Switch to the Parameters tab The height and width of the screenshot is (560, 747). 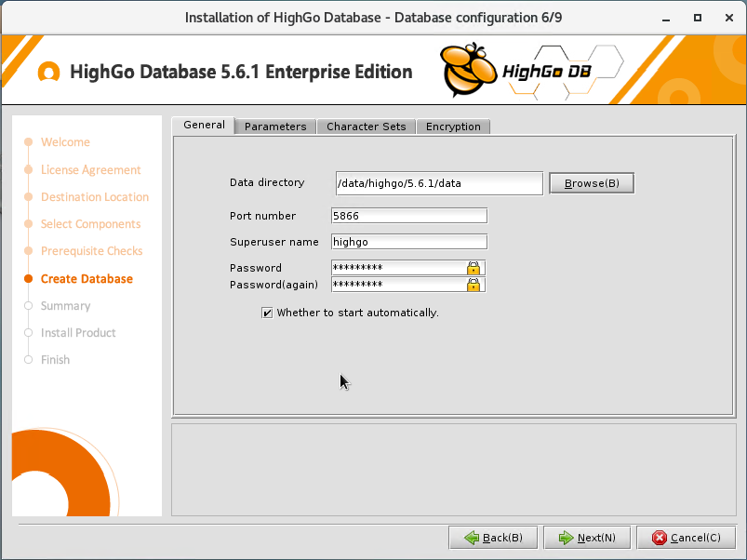click(x=274, y=127)
